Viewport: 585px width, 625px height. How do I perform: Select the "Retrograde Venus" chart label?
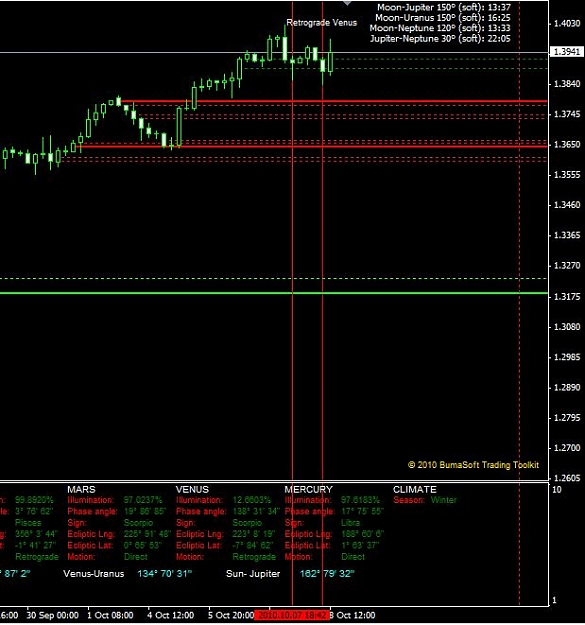(322, 23)
